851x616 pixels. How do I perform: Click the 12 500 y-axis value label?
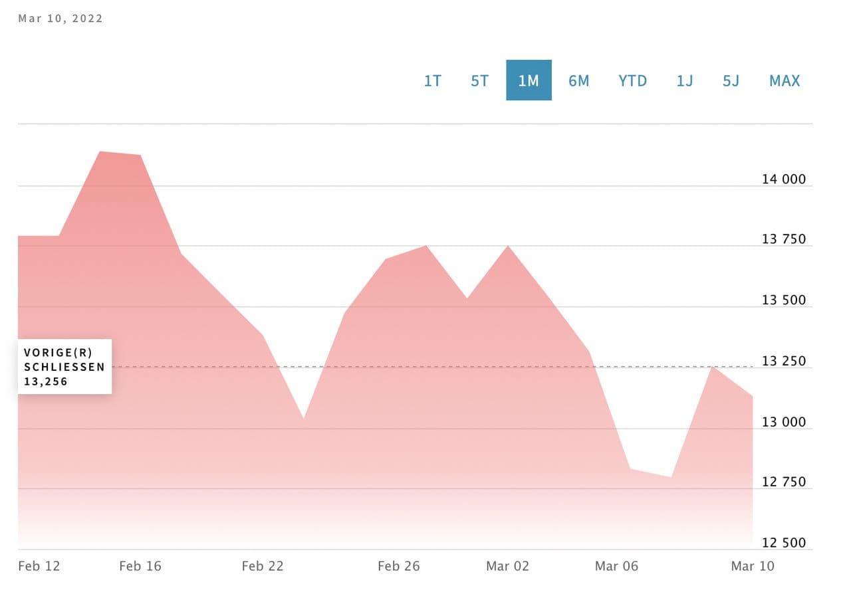(783, 543)
